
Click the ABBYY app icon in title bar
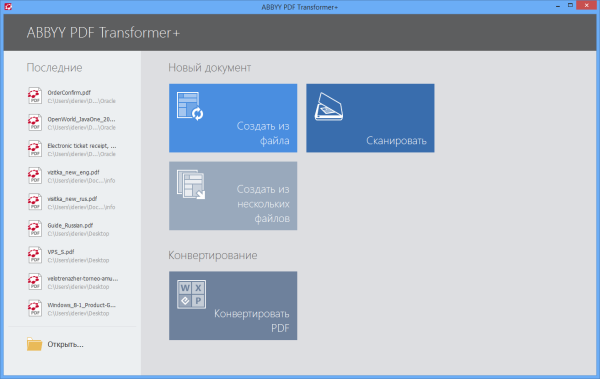[8, 7]
